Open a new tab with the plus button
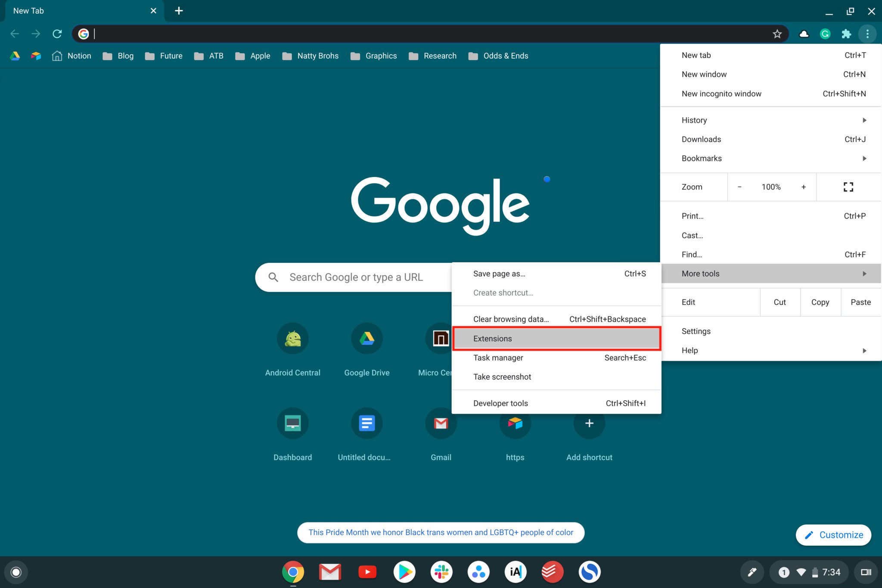The height and width of the screenshot is (588, 882). pos(179,11)
